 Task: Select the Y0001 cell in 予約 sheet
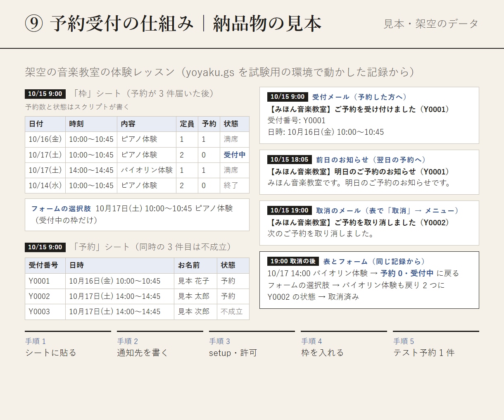[45, 281]
